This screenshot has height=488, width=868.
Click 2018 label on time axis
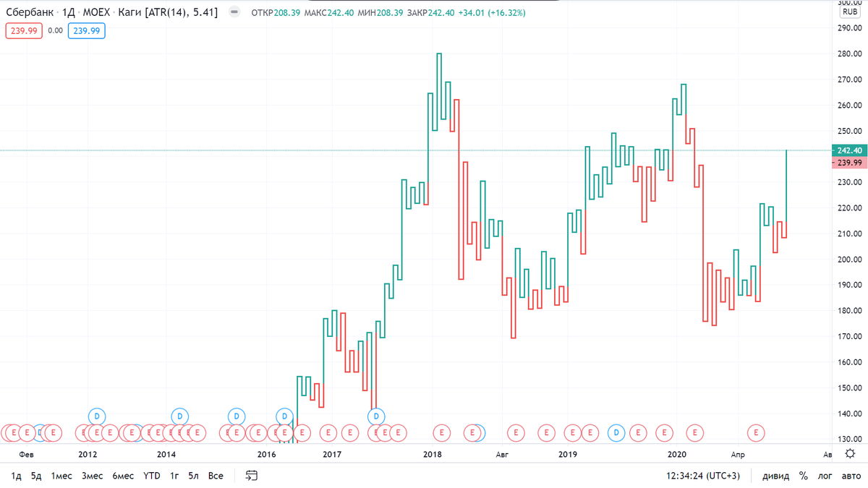point(432,454)
